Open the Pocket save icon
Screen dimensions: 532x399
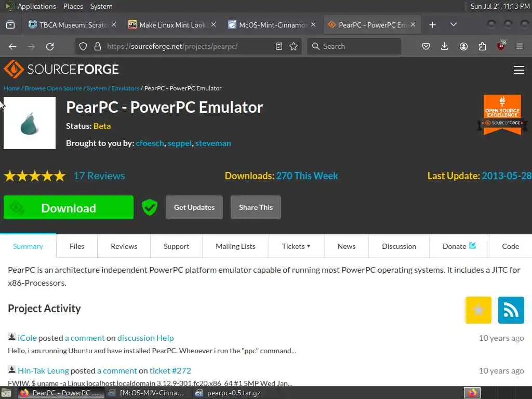point(426,46)
